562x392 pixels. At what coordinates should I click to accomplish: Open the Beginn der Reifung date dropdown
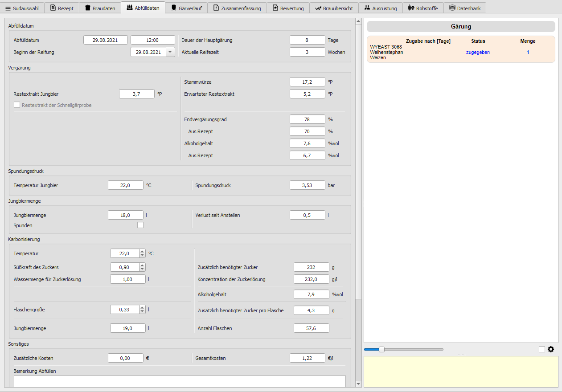170,52
